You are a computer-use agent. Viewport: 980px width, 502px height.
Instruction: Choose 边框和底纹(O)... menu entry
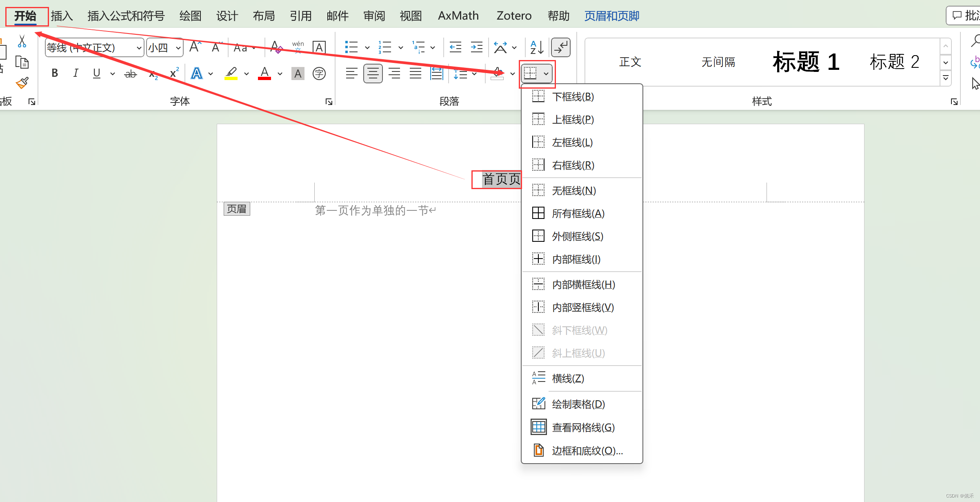coord(587,451)
